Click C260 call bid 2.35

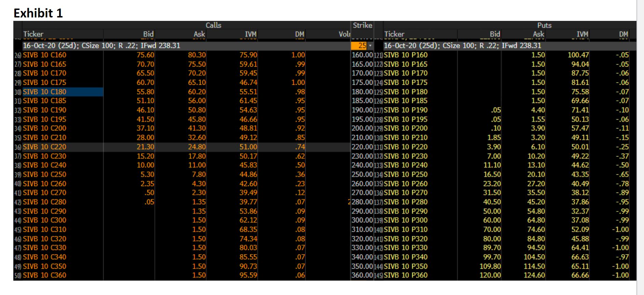[x=147, y=183]
